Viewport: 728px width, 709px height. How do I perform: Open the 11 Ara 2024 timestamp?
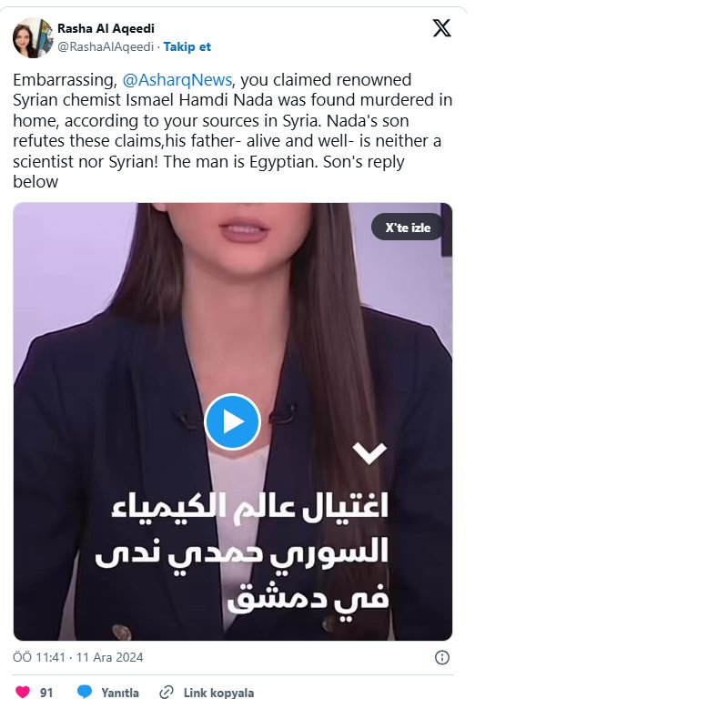click(x=109, y=657)
